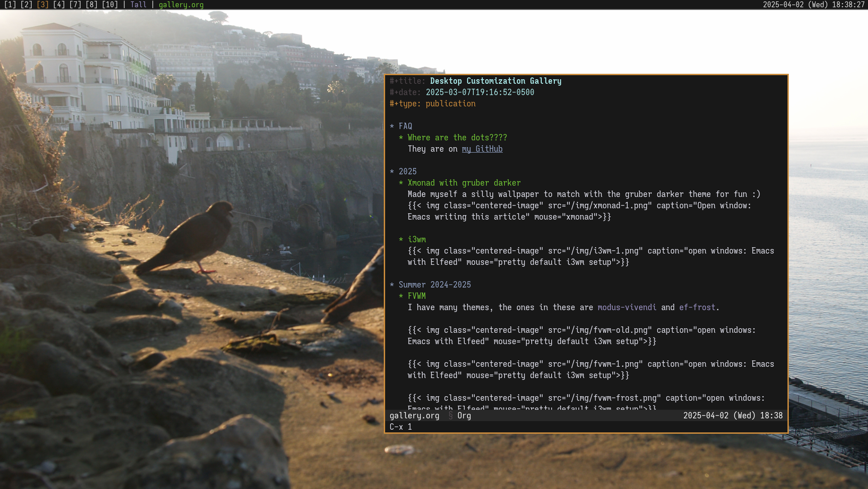Open workspace [8]
The height and width of the screenshot is (489, 868).
click(x=91, y=5)
